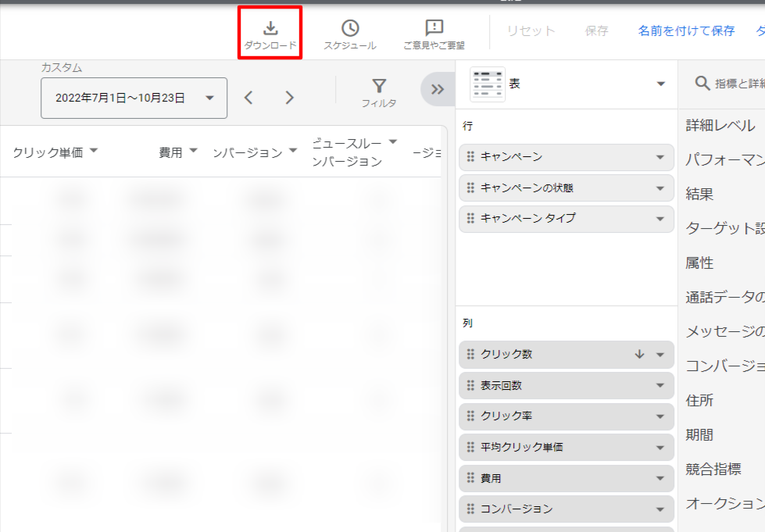
Task: Select 詳細レベル category in list
Action: (x=720, y=126)
